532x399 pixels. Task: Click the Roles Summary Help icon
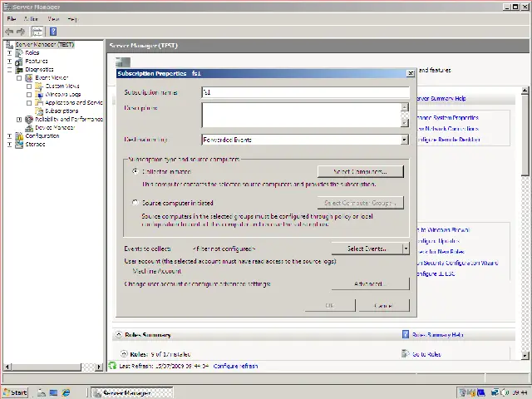click(406, 334)
